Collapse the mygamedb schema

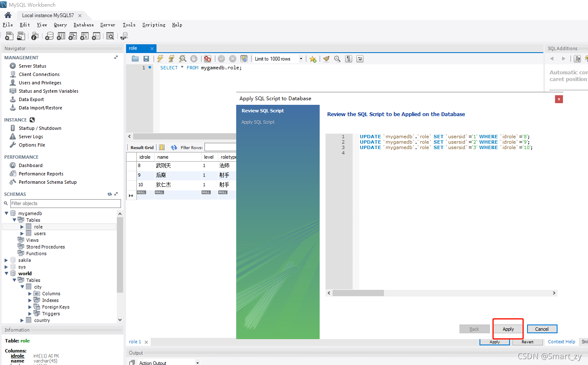point(6,213)
